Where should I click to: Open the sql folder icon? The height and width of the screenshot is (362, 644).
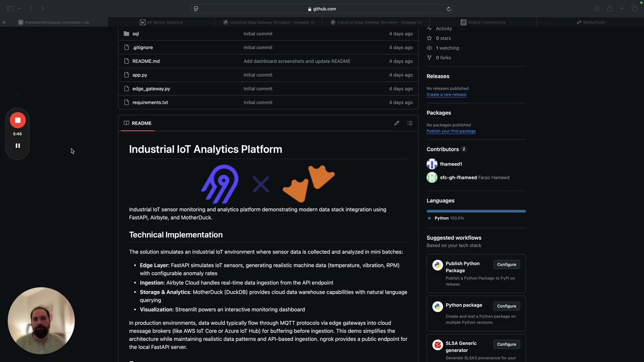point(126,34)
